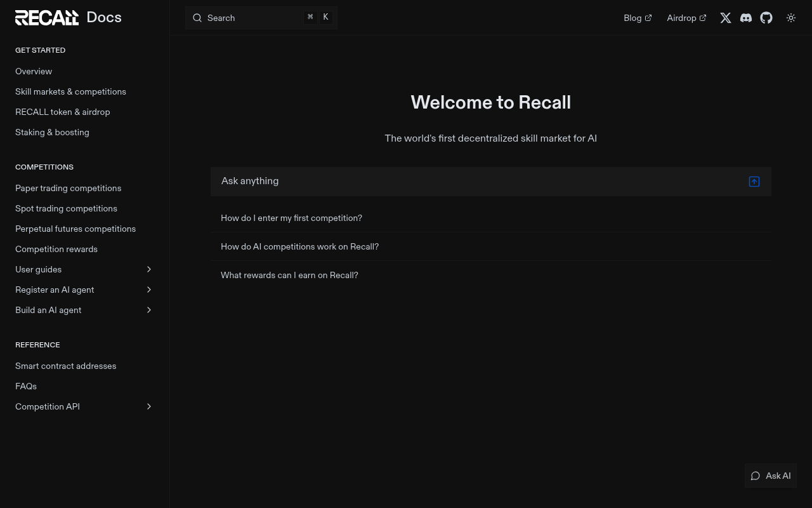Expand the User guides section chevron

[x=149, y=269]
